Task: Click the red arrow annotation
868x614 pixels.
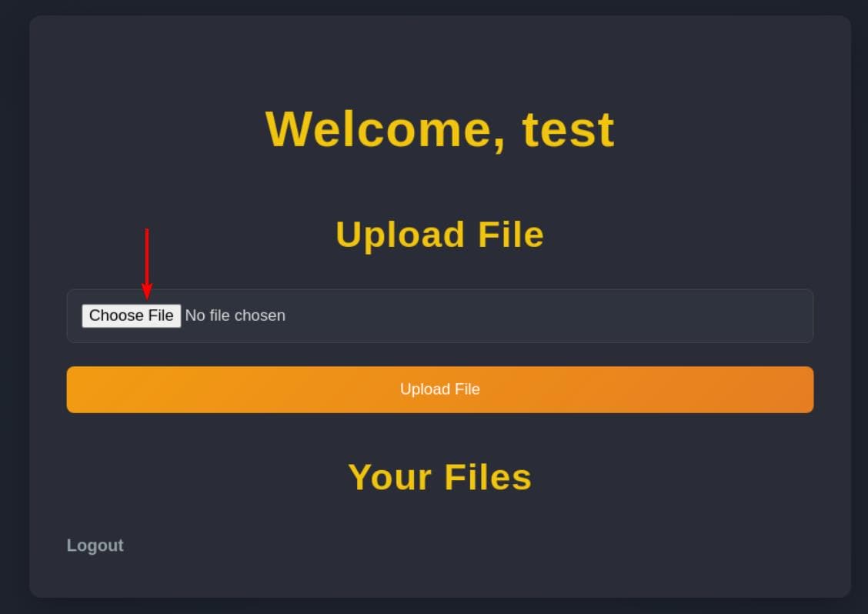Action: (147, 264)
